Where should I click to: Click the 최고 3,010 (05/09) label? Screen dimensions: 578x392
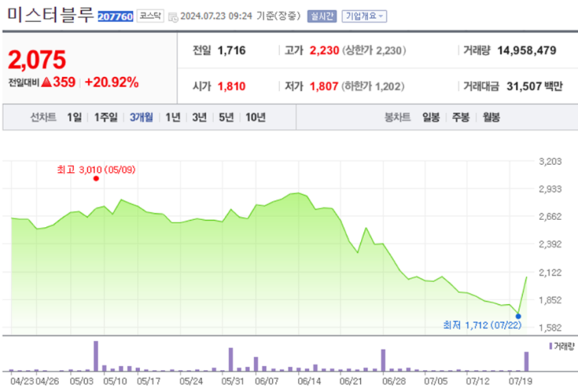(96, 170)
